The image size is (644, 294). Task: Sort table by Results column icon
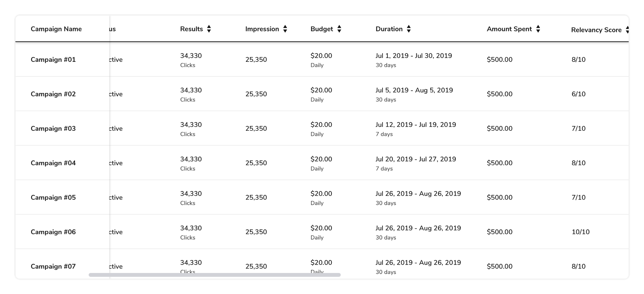coord(209,29)
